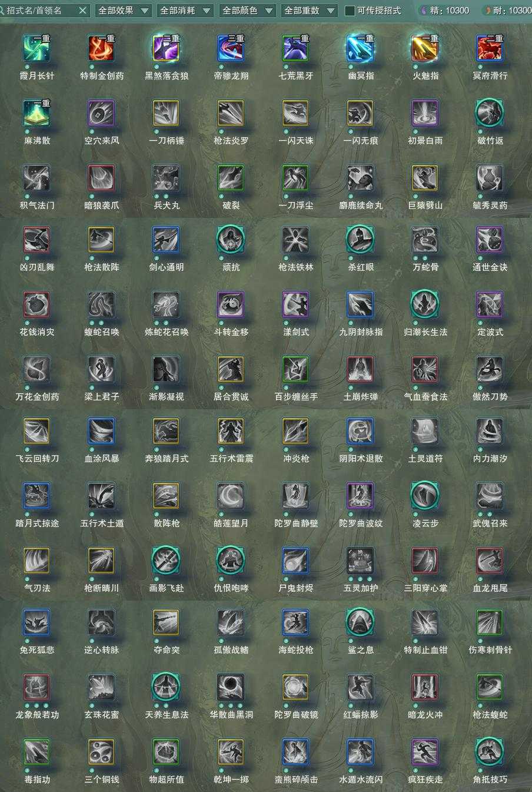The width and height of the screenshot is (532, 792).
Task: Select the 鲨之息 skill icon
Action: point(360,622)
